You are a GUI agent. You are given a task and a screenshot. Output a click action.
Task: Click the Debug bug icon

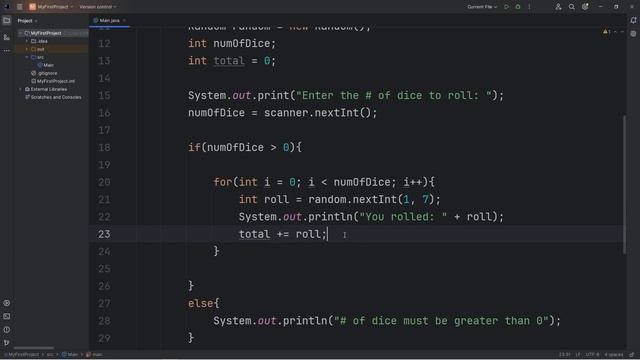pyautogui.click(x=518, y=7)
